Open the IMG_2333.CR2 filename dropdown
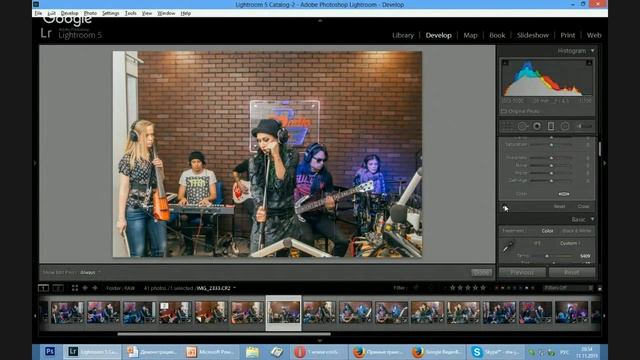The image size is (640, 360). 216,288
